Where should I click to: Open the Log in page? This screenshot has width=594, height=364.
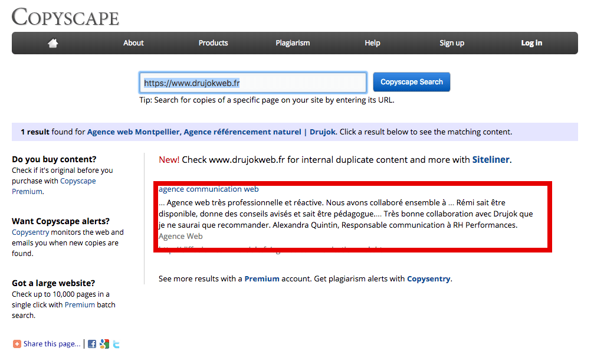tap(531, 43)
